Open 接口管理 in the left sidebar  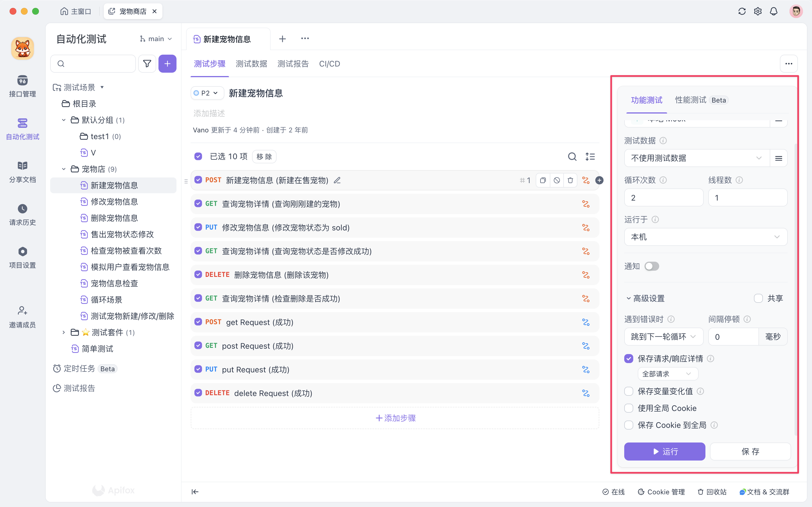[22, 86]
